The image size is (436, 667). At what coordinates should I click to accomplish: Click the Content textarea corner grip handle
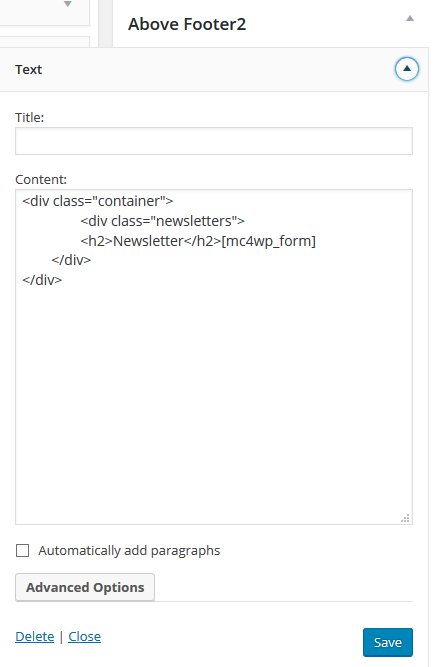(x=405, y=518)
